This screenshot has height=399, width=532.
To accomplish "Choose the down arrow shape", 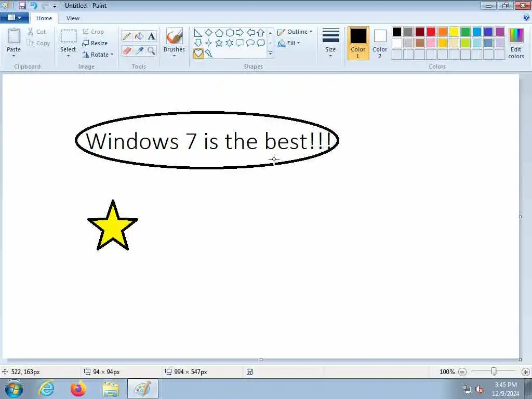I will [x=198, y=43].
